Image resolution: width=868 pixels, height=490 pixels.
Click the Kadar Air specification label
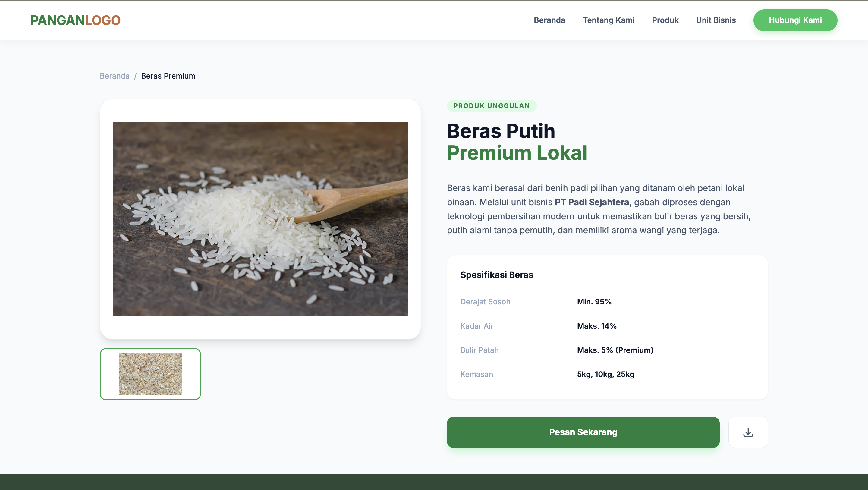476,326
